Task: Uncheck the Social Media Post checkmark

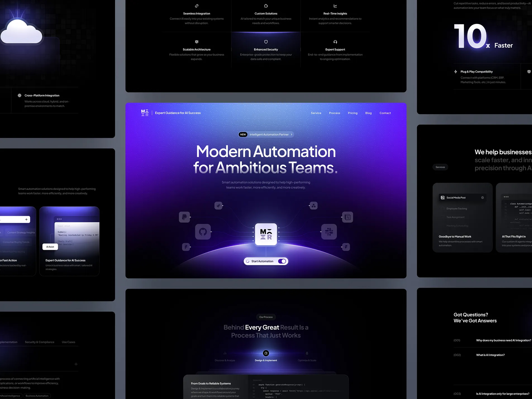Action: click(x=482, y=198)
